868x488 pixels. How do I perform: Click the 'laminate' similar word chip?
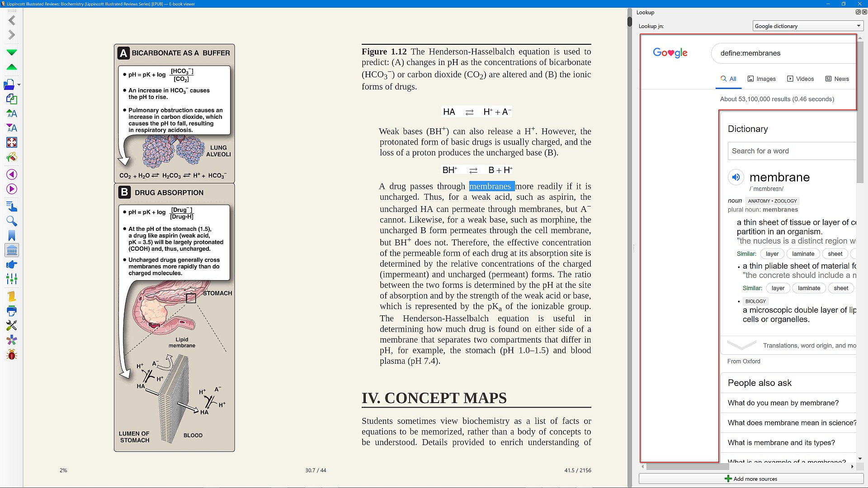click(x=803, y=254)
